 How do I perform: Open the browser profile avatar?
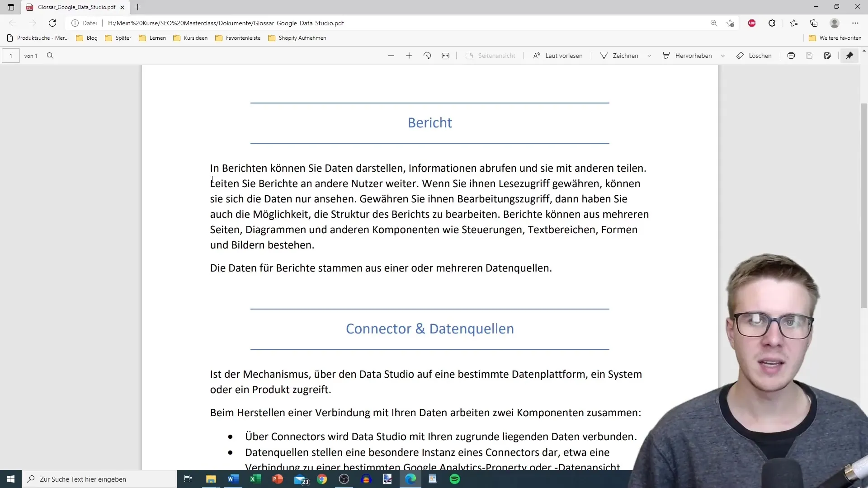(835, 23)
